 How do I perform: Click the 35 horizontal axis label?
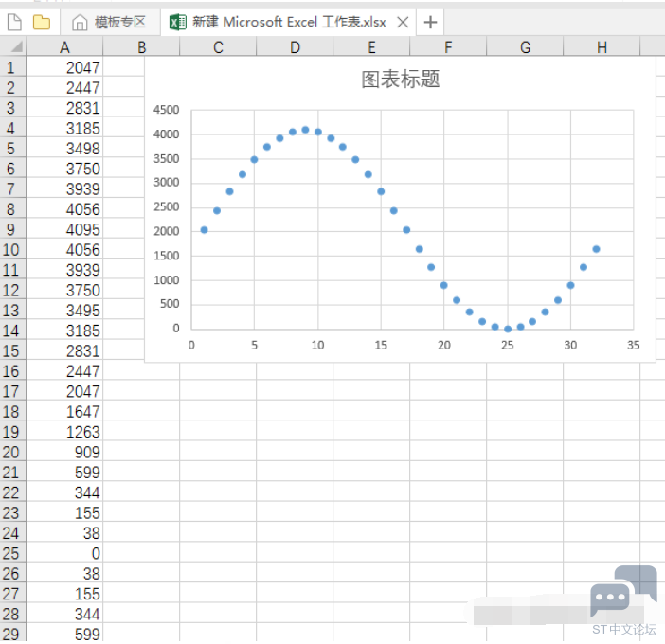pyautogui.click(x=633, y=345)
